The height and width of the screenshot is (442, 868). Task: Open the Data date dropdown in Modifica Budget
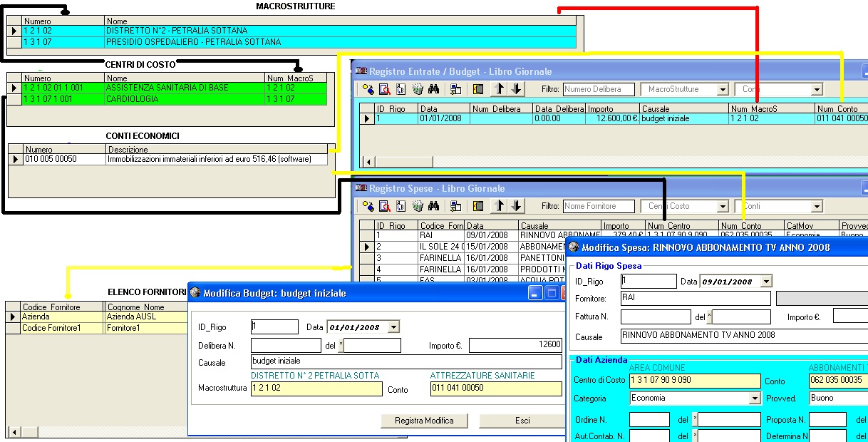pyautogui.click(x=393, y=327)
